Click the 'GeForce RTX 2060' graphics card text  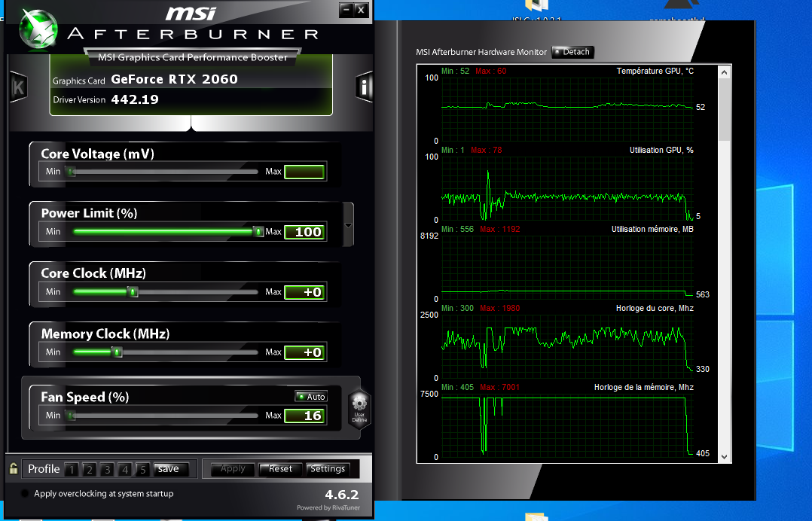pos(174,79)
